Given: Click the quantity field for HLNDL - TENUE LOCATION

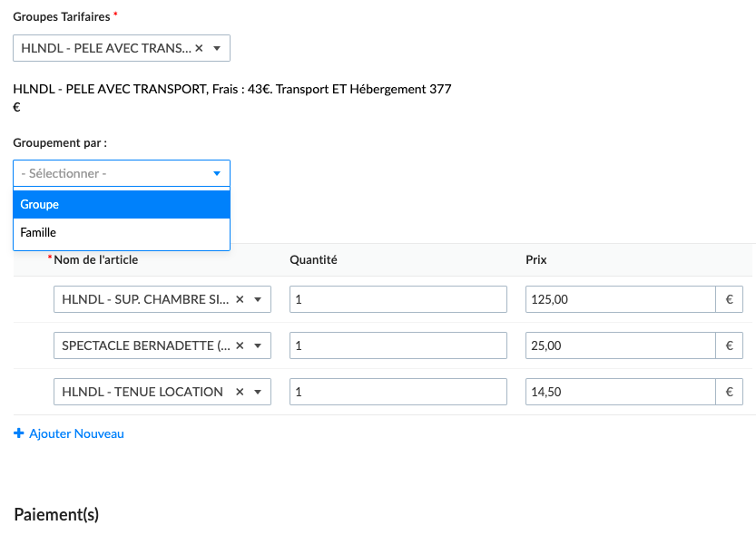Looking at the screenshot, I should [x=398, y=392].
